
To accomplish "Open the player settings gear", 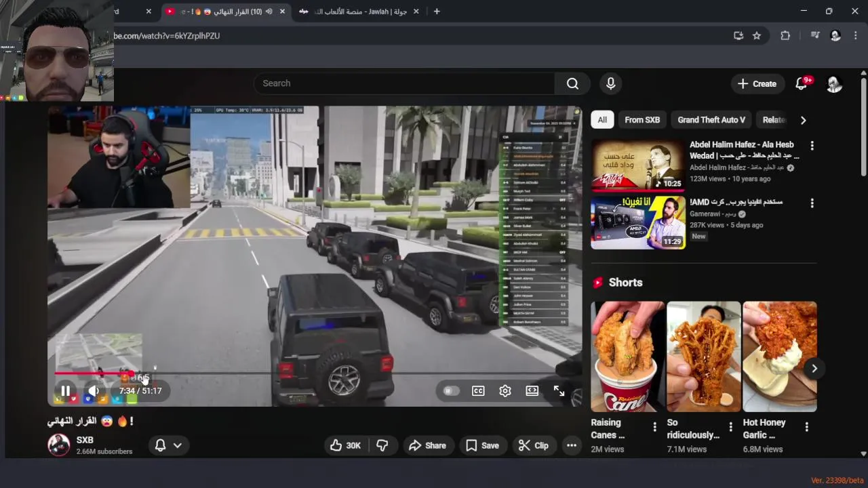I will [505, 391].
